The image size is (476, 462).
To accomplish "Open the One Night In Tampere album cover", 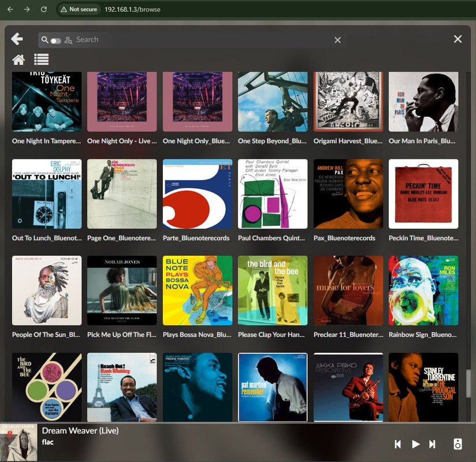I will pyautogui.click(x=47, y=102).
